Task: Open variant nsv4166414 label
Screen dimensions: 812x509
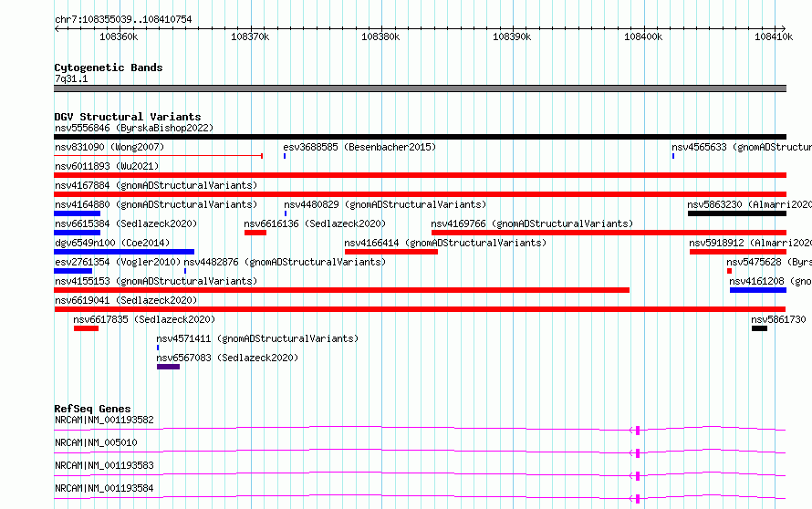Action: (445, 243)
